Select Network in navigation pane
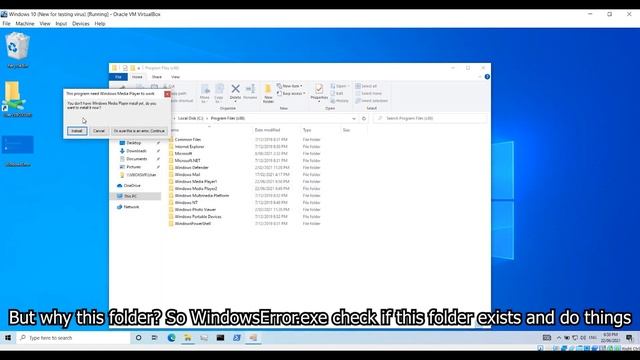Image resolution: width=640 pixels, height=360 pixels. (x=131, y=207)
